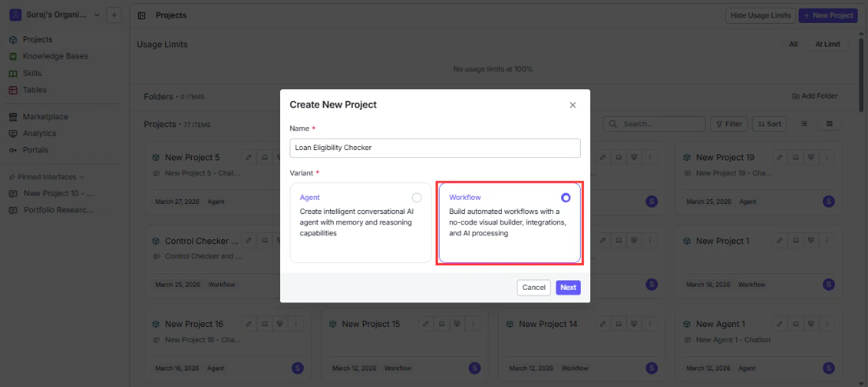Click the Next button

[568, 287]
